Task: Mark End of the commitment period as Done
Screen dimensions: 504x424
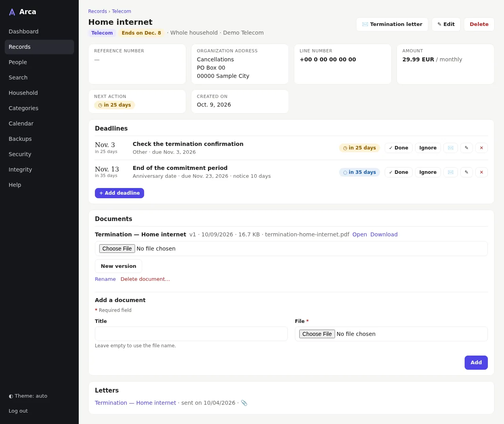Action: pos(398,172)
